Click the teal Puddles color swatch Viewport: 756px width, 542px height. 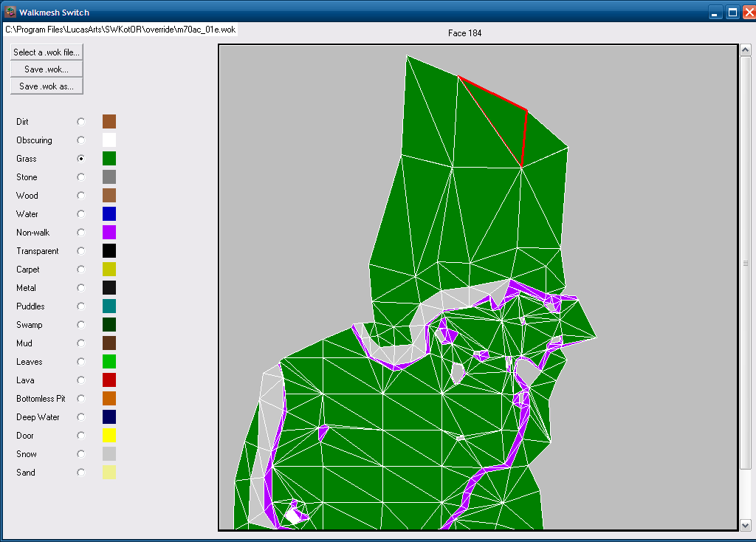click(x=109, y=306)
